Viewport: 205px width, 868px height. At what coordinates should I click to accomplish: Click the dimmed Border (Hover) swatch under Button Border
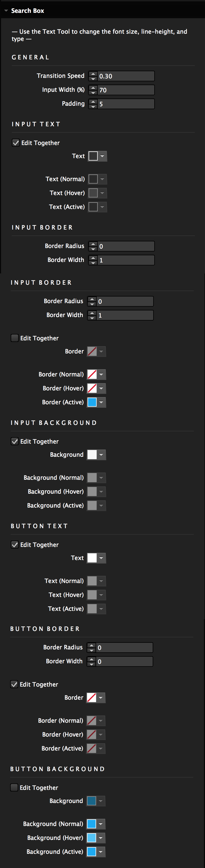91,734
